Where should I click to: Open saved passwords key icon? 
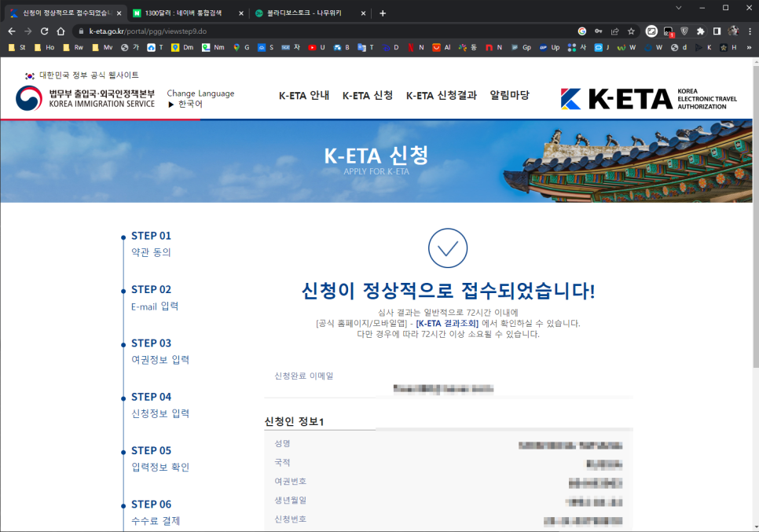tap(598, 31)
